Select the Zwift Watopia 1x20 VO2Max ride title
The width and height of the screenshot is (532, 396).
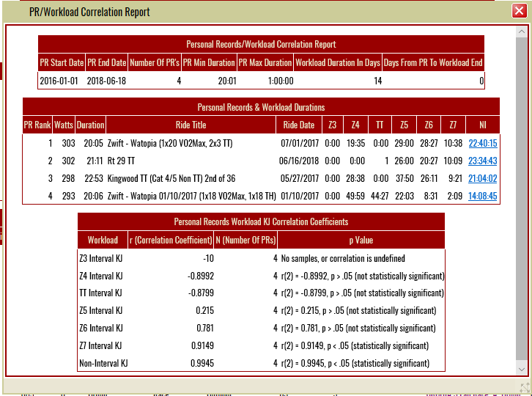point(170,143)
